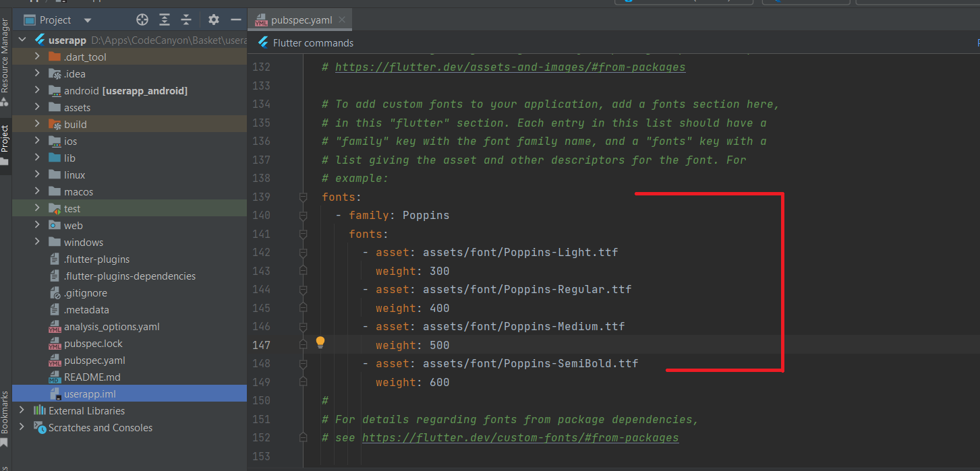
Task: Select the windows folder
Action: point(84,243)
